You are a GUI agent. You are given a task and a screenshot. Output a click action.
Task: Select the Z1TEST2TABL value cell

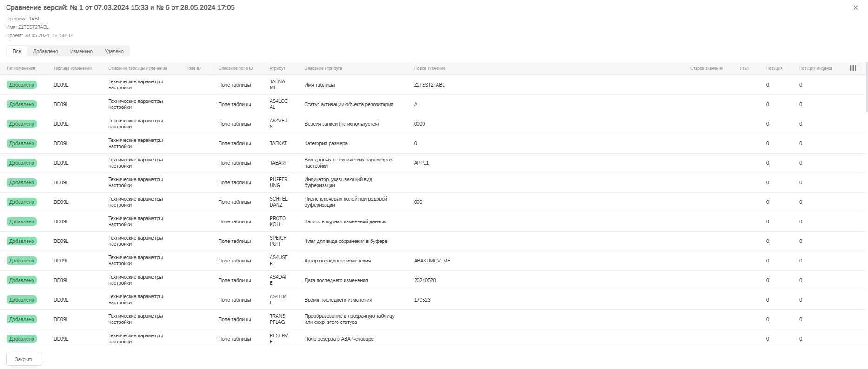point(429,85)
